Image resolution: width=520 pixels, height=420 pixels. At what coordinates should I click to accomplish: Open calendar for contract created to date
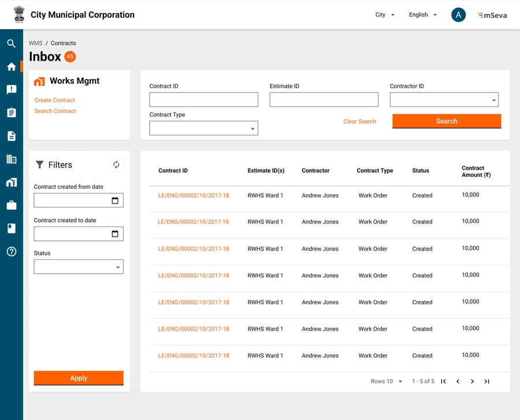click(x=114, y=234)
